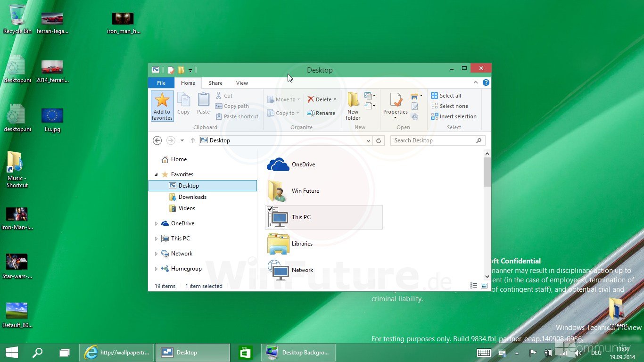The height and width of the screenshot is (362, 644).
Task: Open address bar history dropdown
Action: pyautogui.click(x=368, y=140)
